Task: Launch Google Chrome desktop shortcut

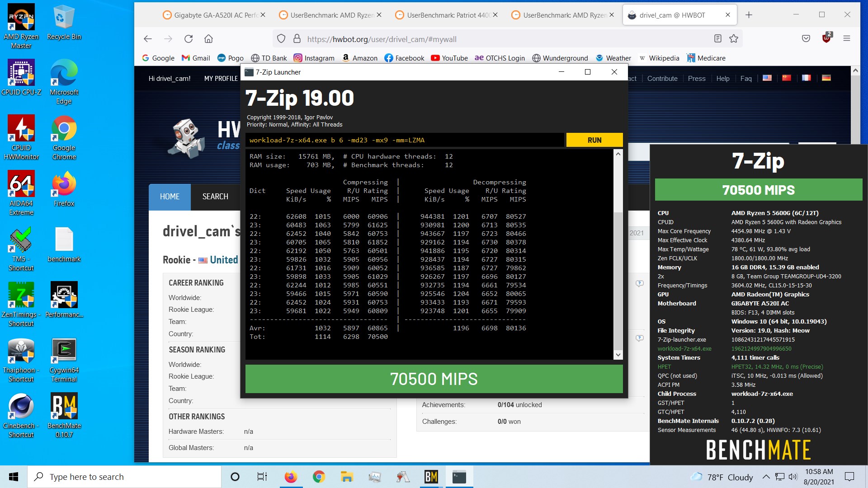Action: [64, 138]
